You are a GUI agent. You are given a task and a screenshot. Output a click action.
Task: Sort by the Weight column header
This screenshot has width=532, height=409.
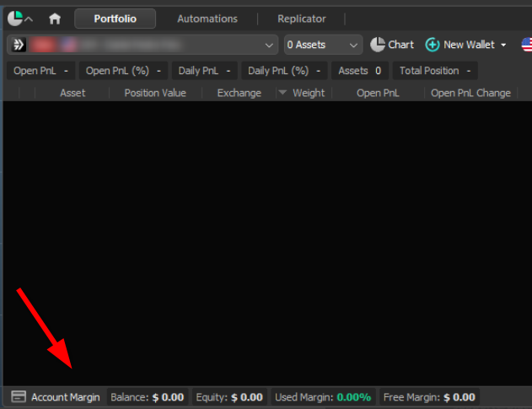(309, 93)
